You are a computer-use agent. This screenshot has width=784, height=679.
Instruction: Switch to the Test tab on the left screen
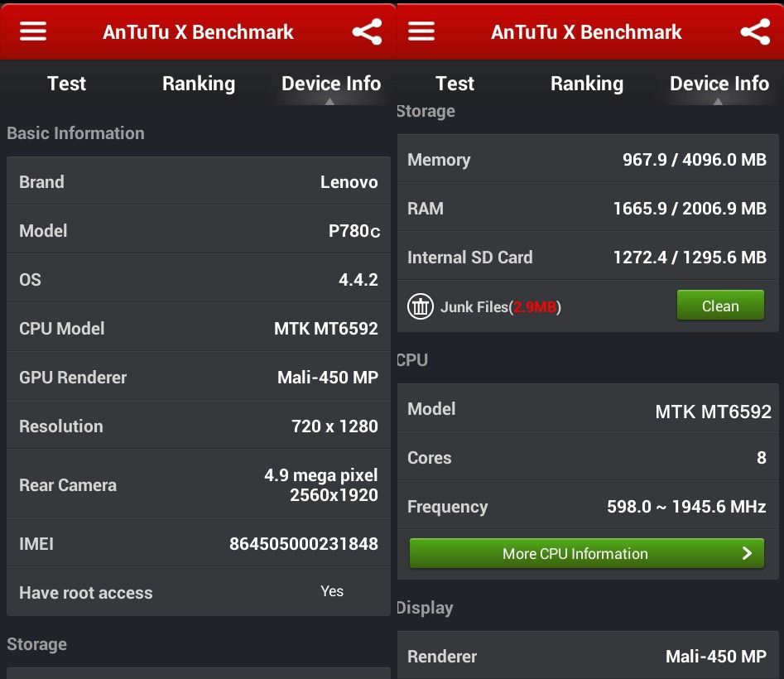(x=66, y=84)
